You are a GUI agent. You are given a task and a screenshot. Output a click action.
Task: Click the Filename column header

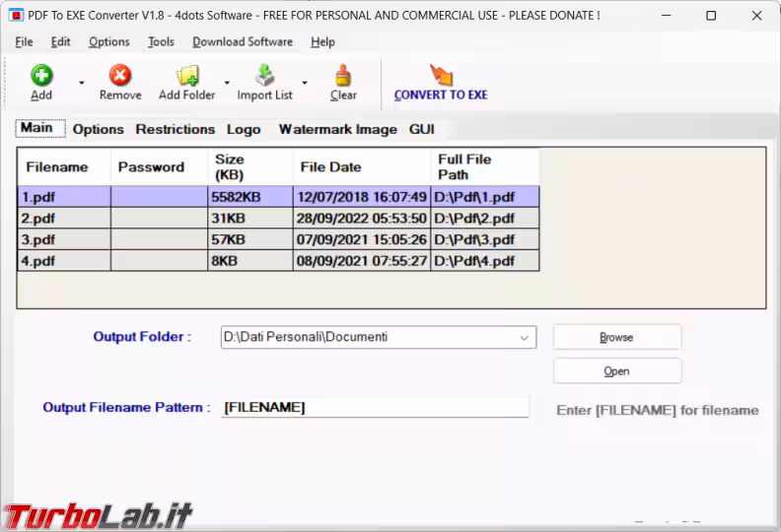point(64,167)
